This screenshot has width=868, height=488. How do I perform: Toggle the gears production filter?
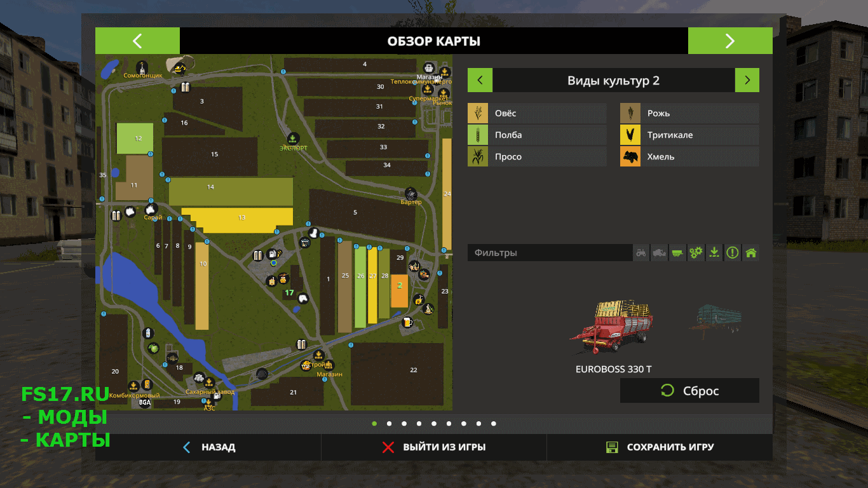696,253
